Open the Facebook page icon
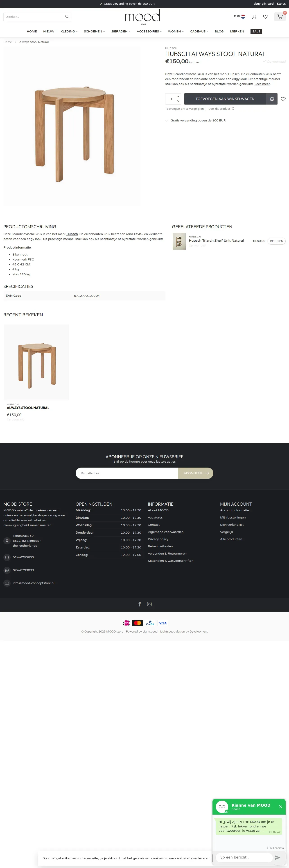Screen dimensions: 289x868 point(140,604)
